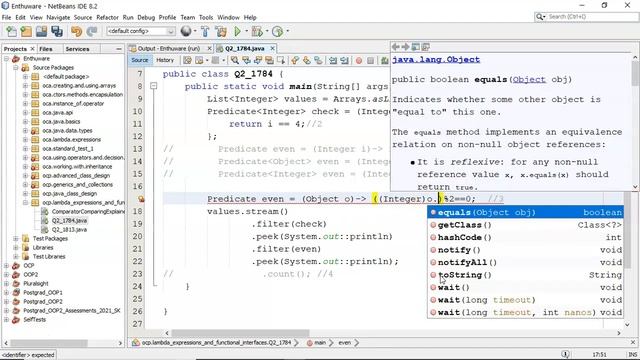Screen dimensions: 640x360
Task: Click the Redo toolbar icon
Action: tap(92, 31)
